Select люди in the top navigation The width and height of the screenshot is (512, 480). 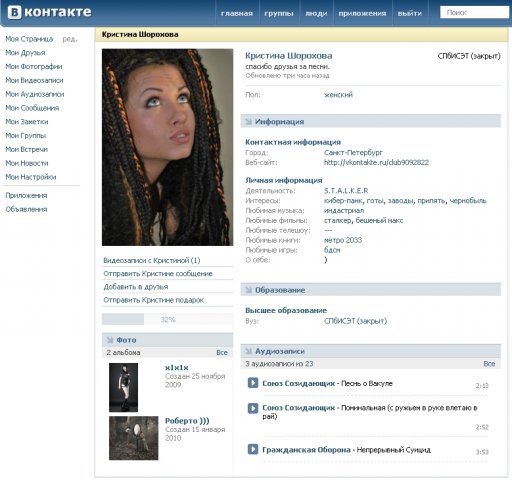316,13
